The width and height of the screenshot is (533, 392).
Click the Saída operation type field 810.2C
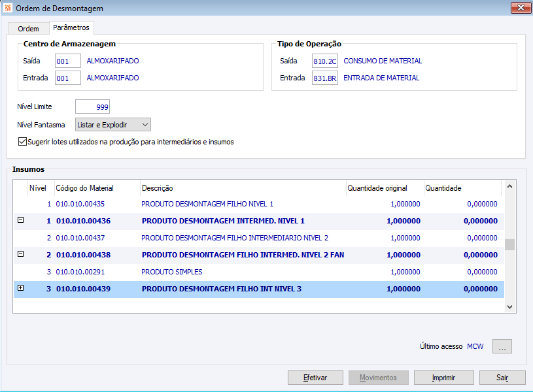(x=325, y=61)
